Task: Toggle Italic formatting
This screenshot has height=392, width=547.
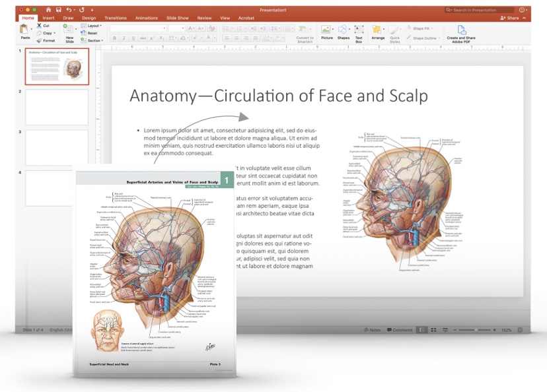Action: [x=124, y=38]
